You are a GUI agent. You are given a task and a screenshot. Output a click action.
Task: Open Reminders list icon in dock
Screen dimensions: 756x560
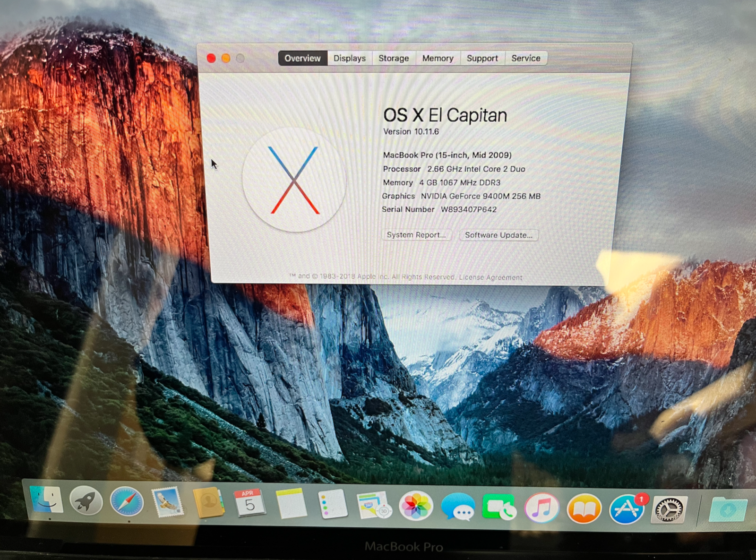pyautogui.click(x=333, y=504)
